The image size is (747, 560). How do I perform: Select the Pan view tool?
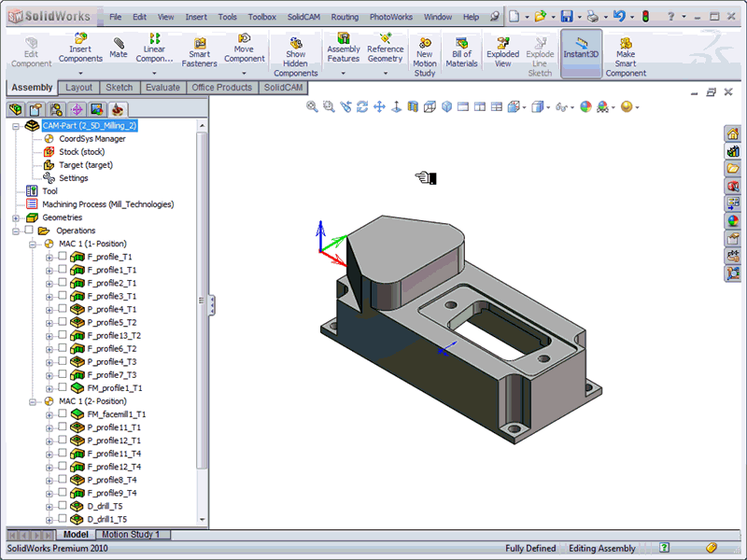[x=379, y=106]
